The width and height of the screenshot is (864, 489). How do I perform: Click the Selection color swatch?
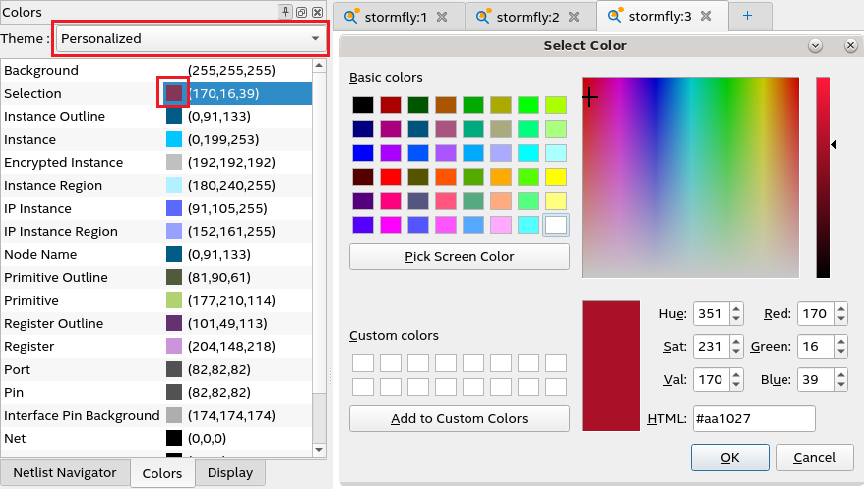tap(174, 93)
